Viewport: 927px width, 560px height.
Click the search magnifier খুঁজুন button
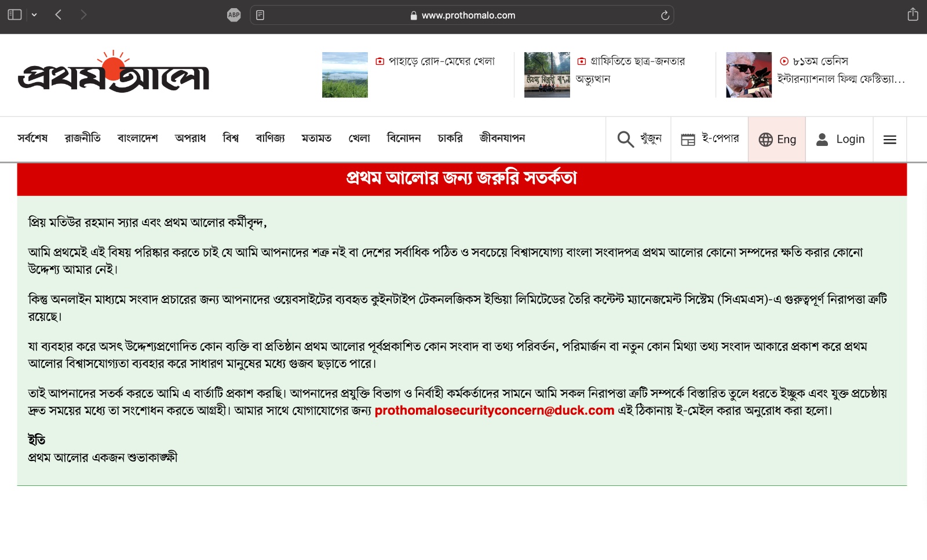pyautogui.click(x=638, y=139)
